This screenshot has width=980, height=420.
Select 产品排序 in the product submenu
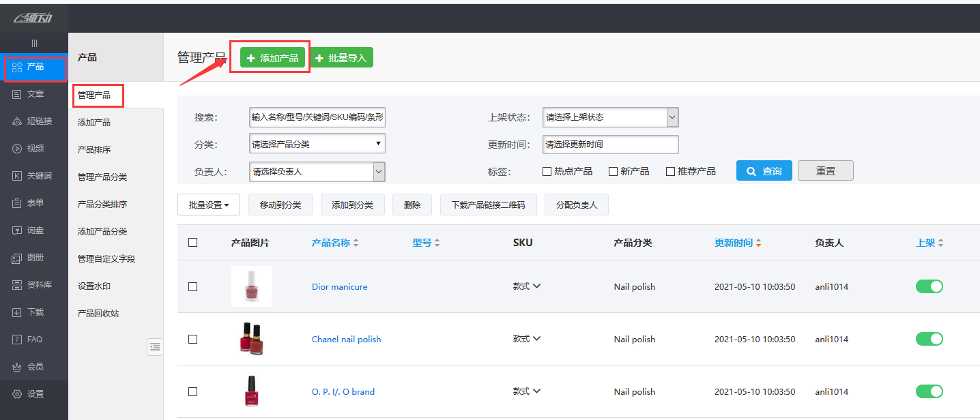point(94,150)
